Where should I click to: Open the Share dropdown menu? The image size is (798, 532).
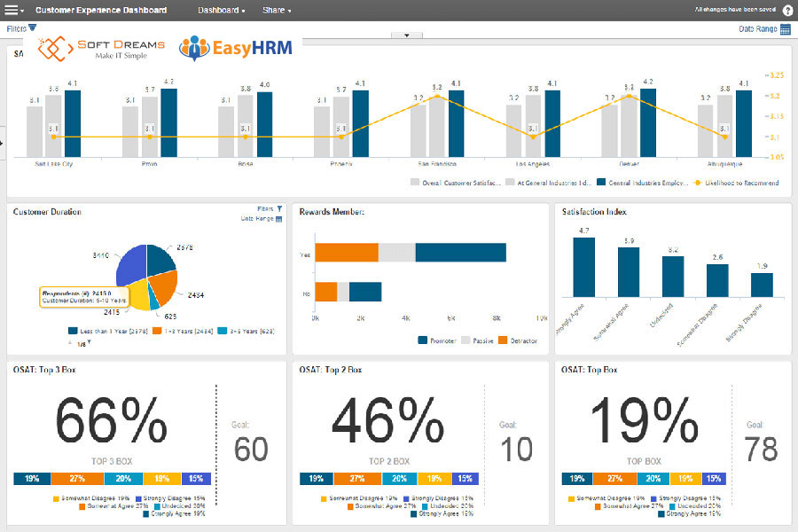274,10
